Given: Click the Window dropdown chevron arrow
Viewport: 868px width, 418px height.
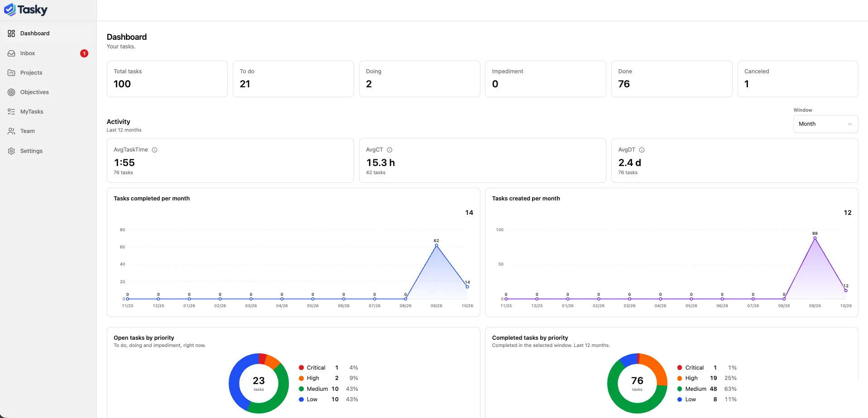Looking at the screenshot, I should [850, 124].
